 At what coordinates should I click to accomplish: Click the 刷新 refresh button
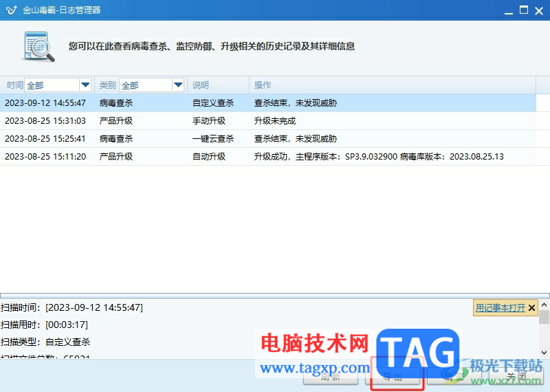coord(331,377)
